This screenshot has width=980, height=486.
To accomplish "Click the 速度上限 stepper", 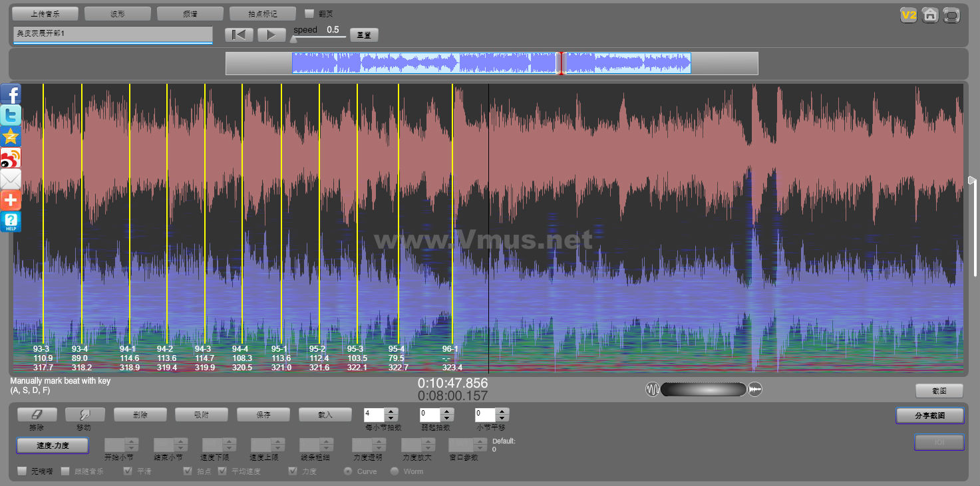I will (267, 444).
